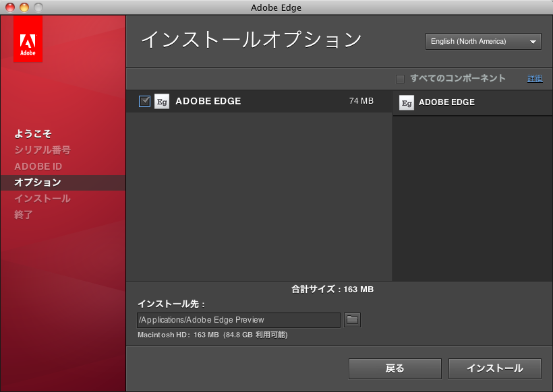Select the ADOBE ID step in sidebar
The image size is (553, 392).
[x=38, y=166]
